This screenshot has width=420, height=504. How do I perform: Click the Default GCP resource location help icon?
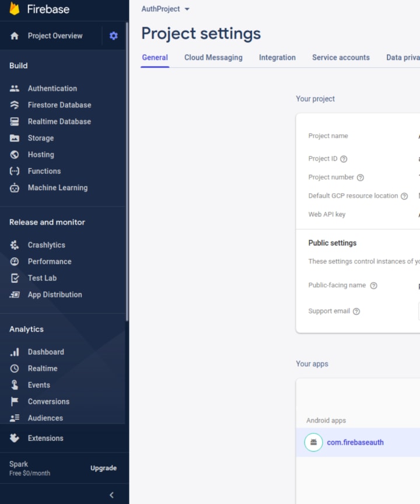[404, 196]
